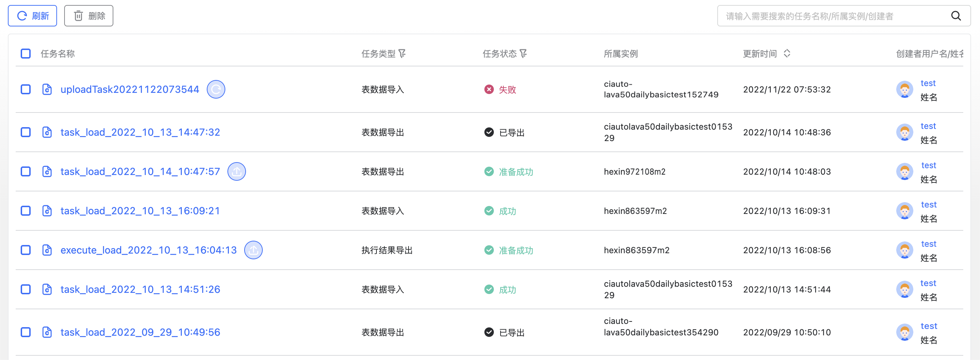Click retry icon beside uploadTask20221122073544
Image resolution: width=980 pixels, height=360 pixels.
(216, 90)
